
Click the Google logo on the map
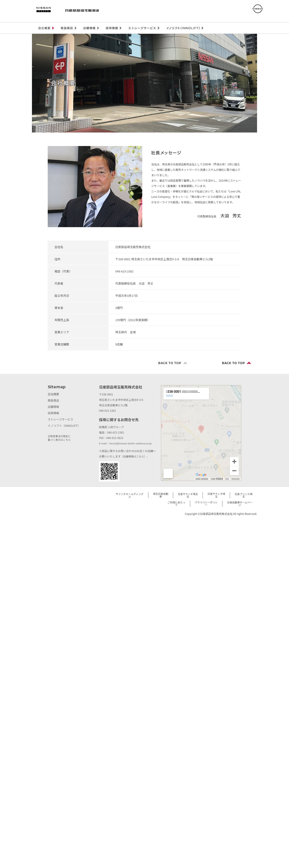(201, 474)
